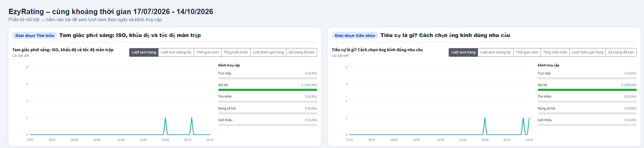Click the 'Các bài viết' label under the Tam giác phơi sáng chart title

click(x=21, y=56)
